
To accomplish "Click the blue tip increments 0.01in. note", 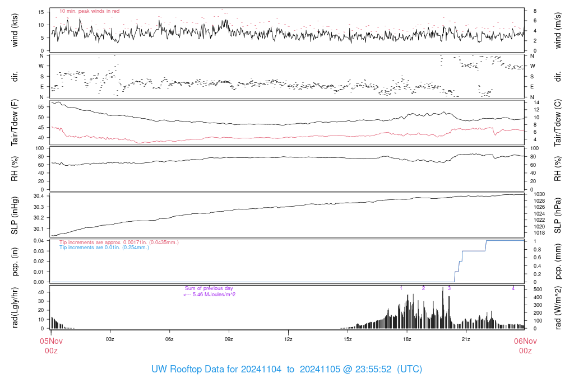I will tap(104, 247).
